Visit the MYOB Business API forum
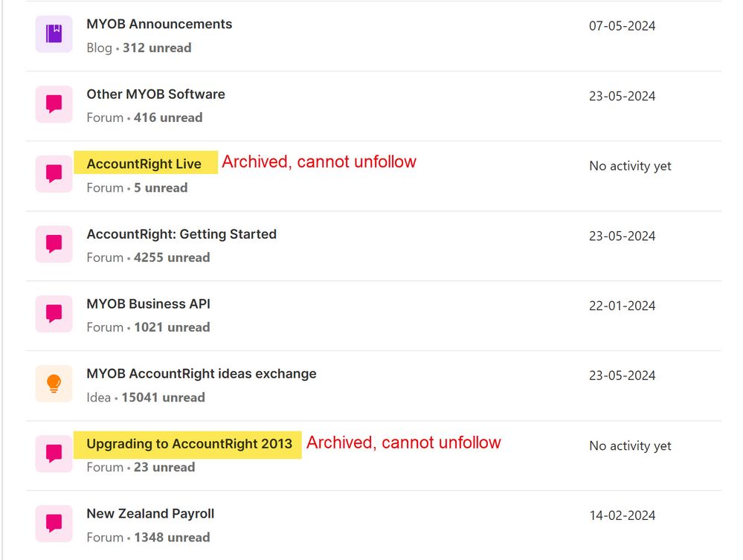This screenshot has height=560, width=743. [x=148, y=304]
